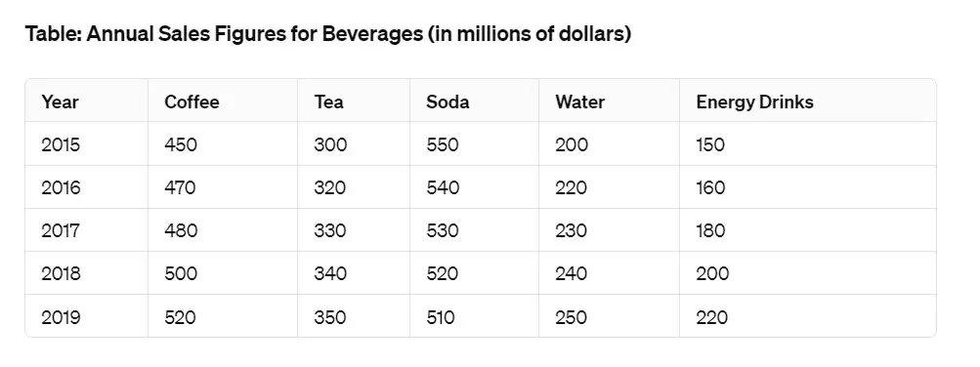Click the Year column header

(60, 102)
